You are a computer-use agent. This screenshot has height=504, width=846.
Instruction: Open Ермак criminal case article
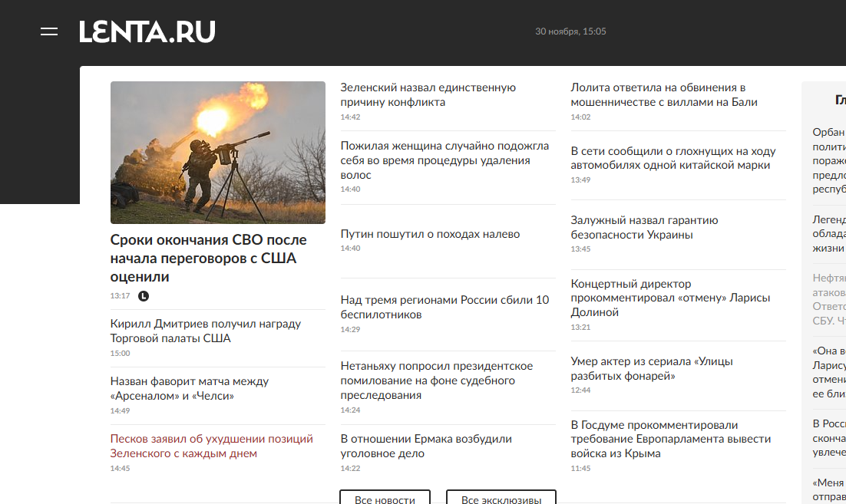point(425,446)
